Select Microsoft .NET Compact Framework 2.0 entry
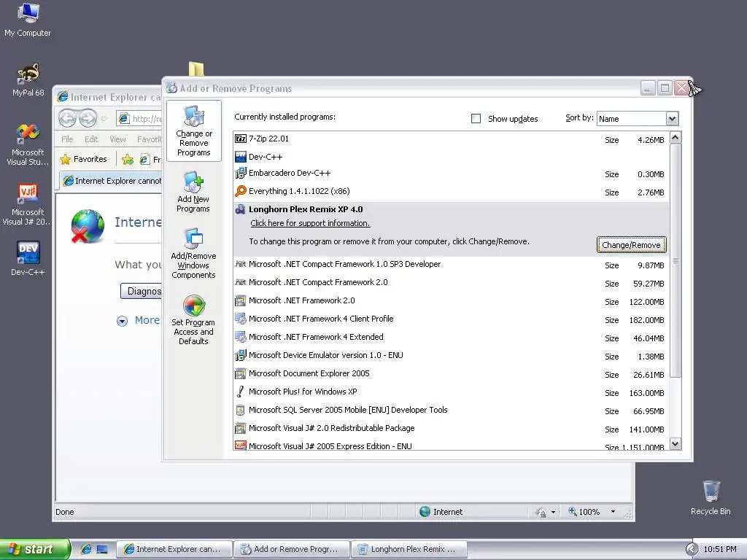The image size is (747, 560). pos(451,282)
